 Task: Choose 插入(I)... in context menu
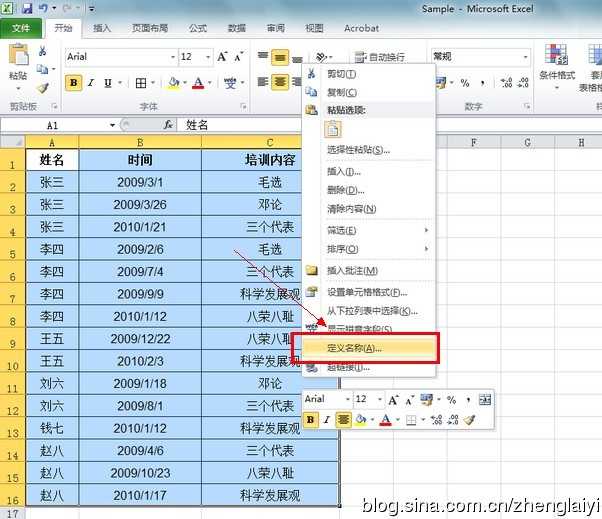tap(369, 171)
